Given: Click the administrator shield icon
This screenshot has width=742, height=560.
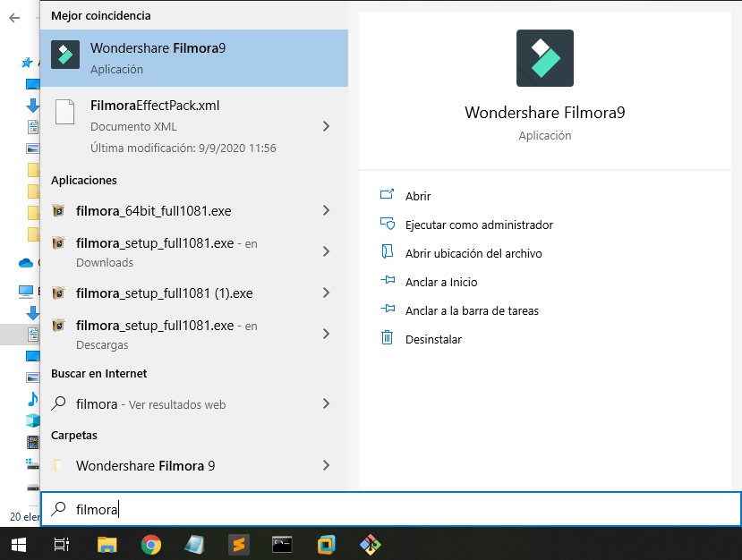Looking at the screenshot, I should [x=387, y=224].
